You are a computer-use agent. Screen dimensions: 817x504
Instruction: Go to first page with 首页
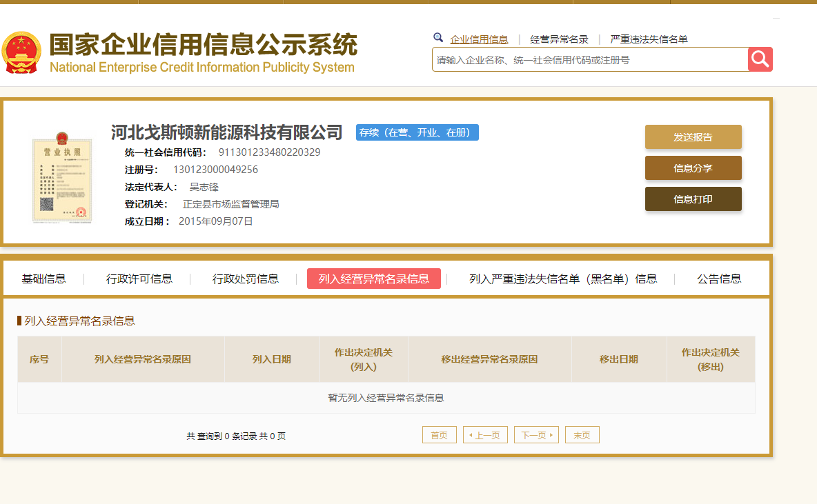point(440,435)
